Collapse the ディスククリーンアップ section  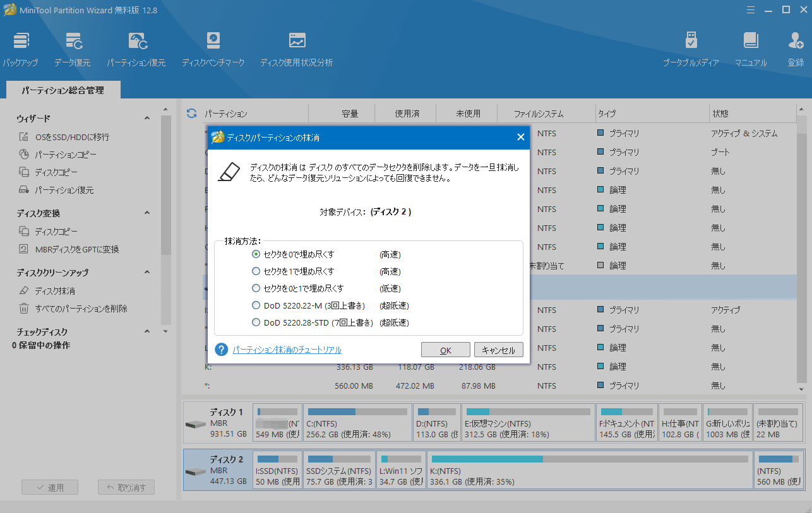pyautogui.click(x=147, y=273)
